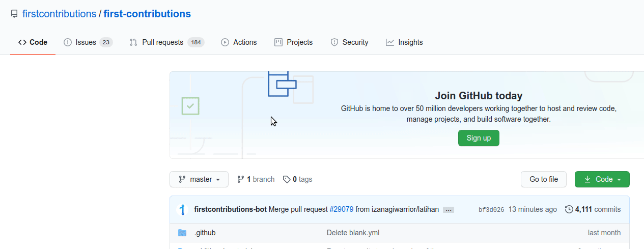Click the .github folder icon
Image resolution: width=644 pixels, height=249 pixels.
[x=182, y=233]
